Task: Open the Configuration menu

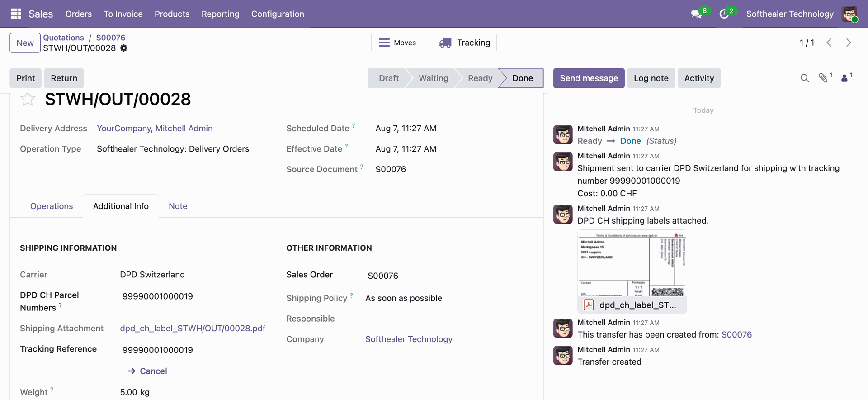Action: [278, 14]
